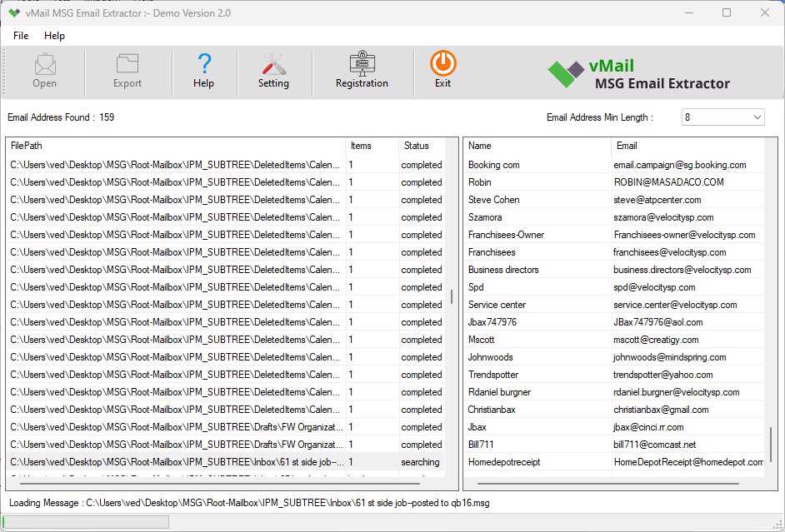Click the Name column header
The width and height of the screenshot is (785, 532).
point(537,146)
